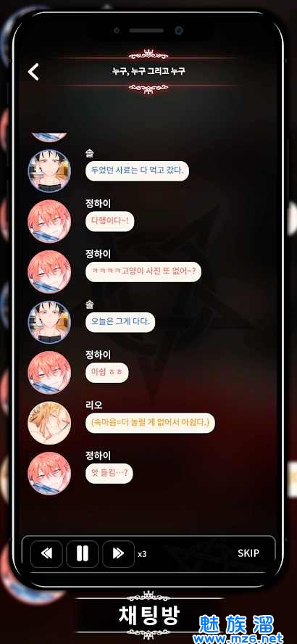This screenshot has width=297, height=644.
Task: Tap the x3 playback speed label
Action: (142, 555)
